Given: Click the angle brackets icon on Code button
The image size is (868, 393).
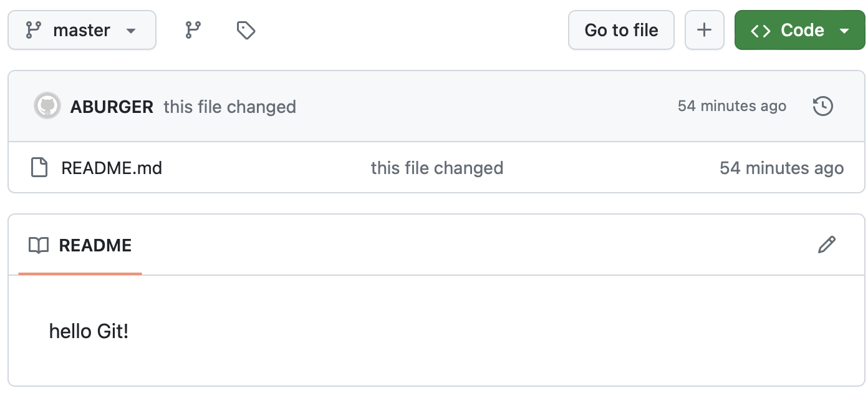Looking at the screenshot, I should coord(761,30).
